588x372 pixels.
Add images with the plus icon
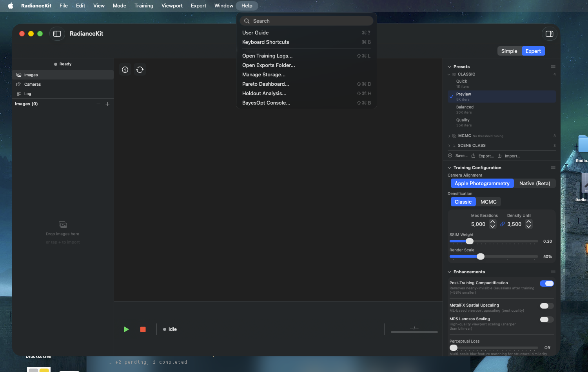(x=107, y=104)
